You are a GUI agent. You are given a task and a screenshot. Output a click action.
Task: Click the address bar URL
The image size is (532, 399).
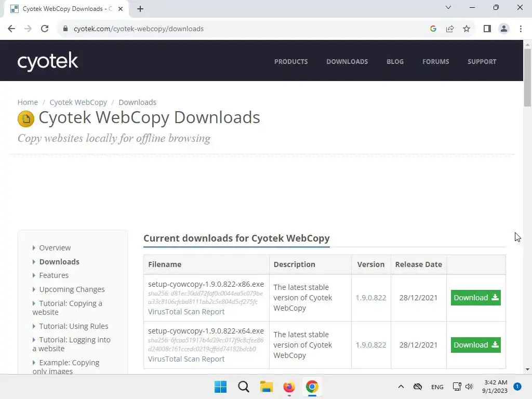point(138,29)
